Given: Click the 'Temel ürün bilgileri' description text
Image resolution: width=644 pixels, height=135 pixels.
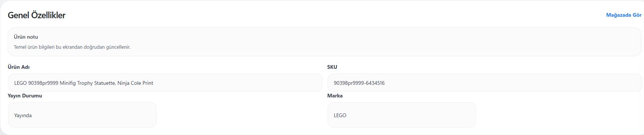Looking at the screenshot, I should click(72, 47).
